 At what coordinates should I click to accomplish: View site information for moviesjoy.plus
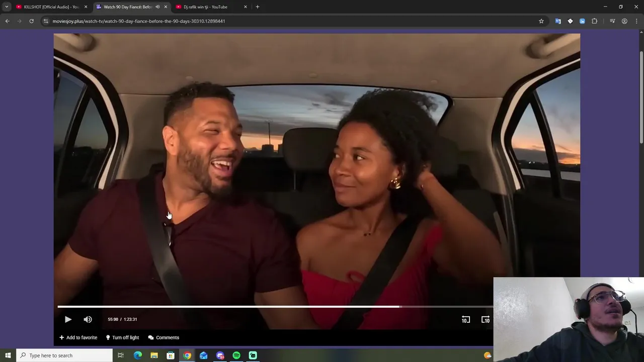(x=46, y=21)
